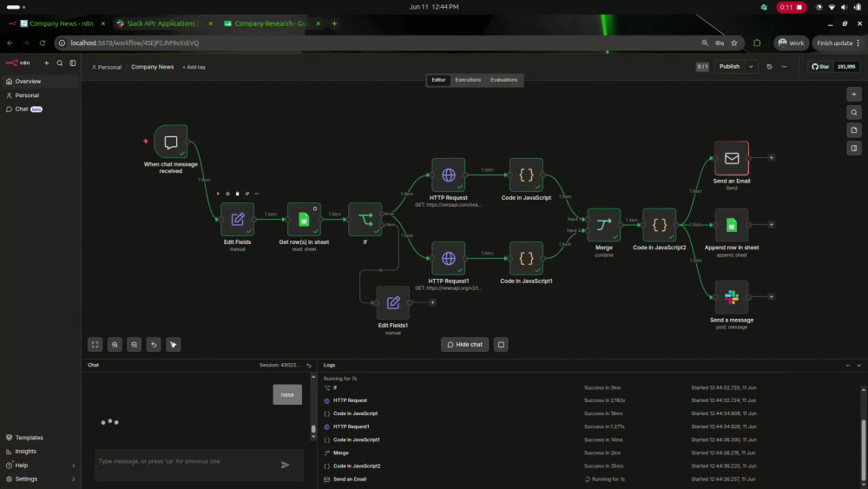
Task: Select Code in JavaScript node
Action: [526, 175]
